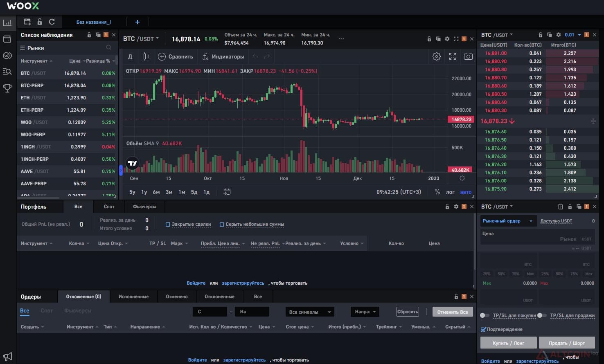Toggle TP/SL для продажи switch

(x=542, y=315)
